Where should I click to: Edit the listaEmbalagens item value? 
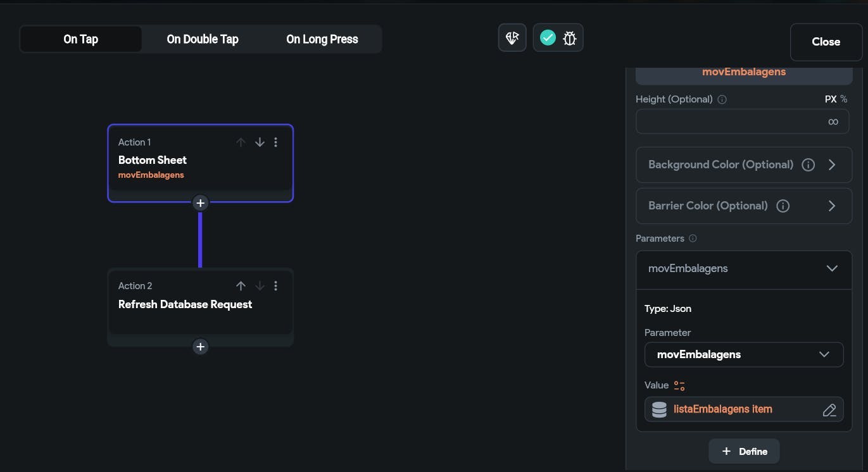point(829,410)
